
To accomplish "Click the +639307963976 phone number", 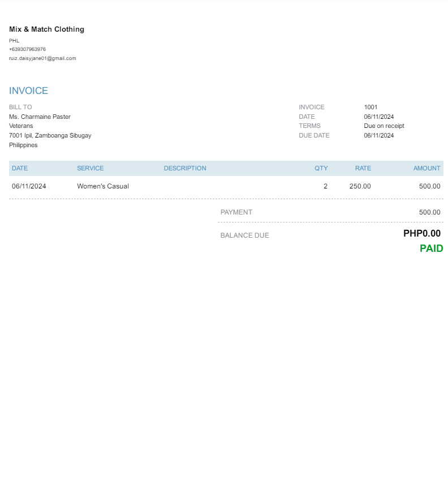I will 27,49.
